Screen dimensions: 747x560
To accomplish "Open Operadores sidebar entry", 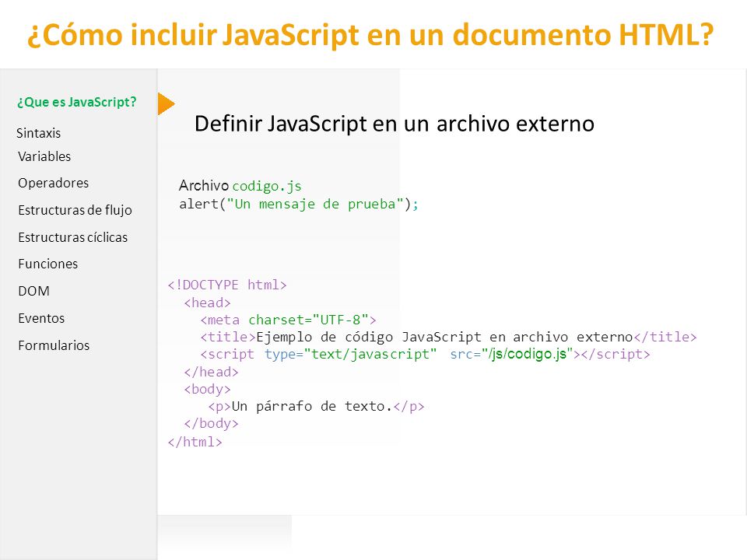I will 54,183.
